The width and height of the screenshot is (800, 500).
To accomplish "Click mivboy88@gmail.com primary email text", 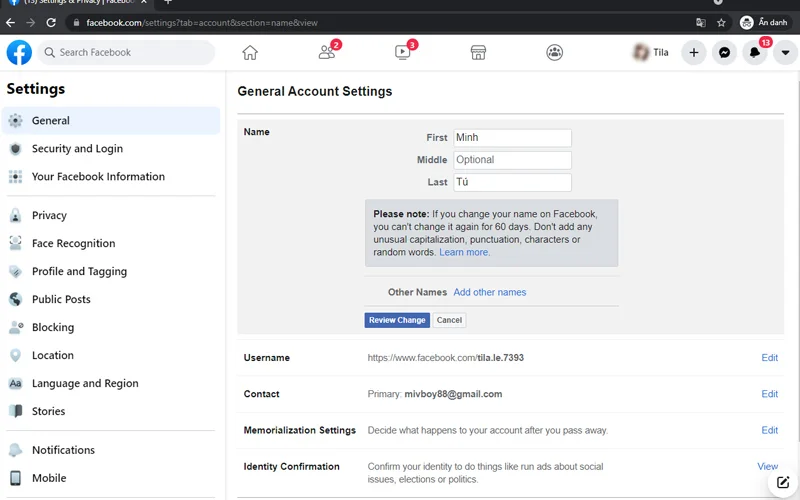I will click(x=453, y=394).
